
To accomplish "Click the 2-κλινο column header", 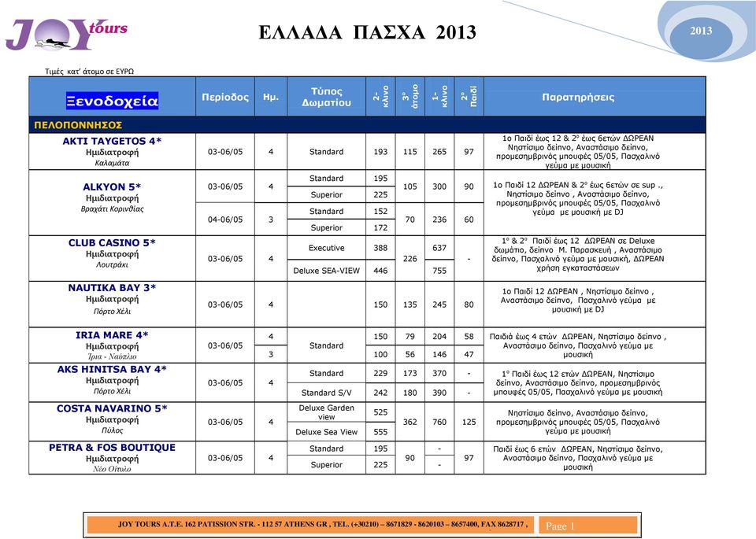I will 381,96.
